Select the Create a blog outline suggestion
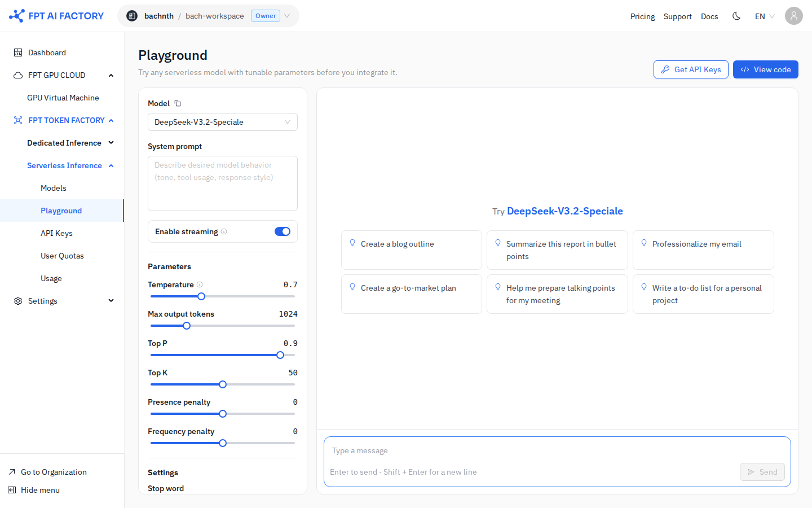The height and width of the screenshot is (508, 812). [x=412, y=250]
